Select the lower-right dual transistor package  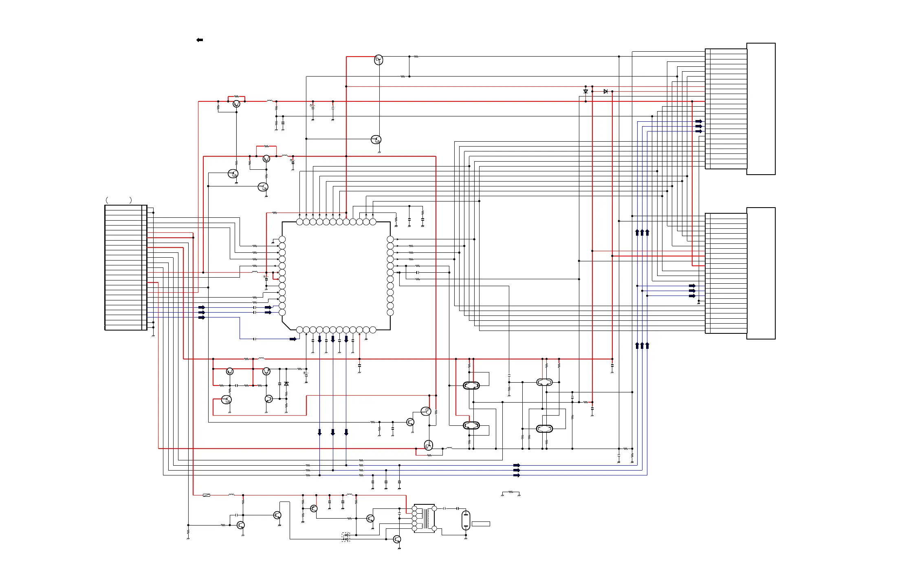544,429
